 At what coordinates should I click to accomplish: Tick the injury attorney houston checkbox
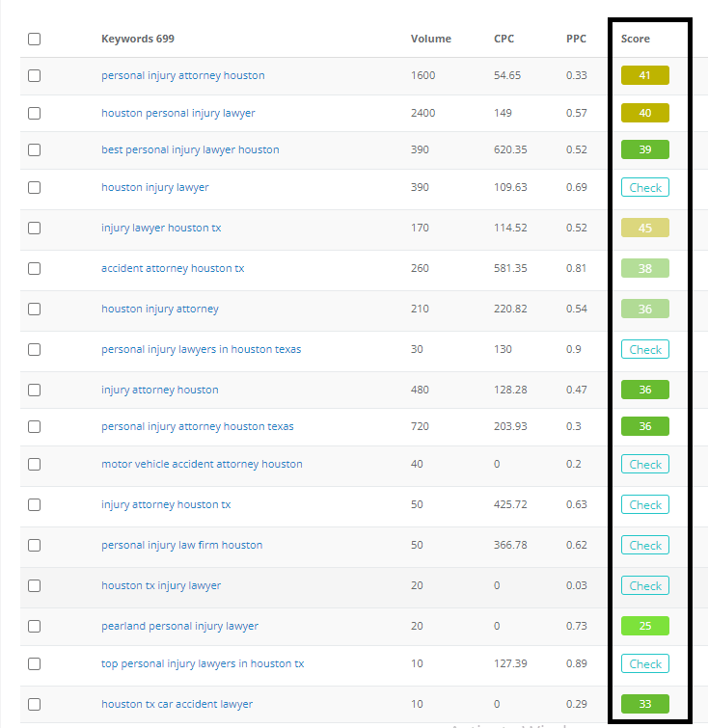coord(34,390)
